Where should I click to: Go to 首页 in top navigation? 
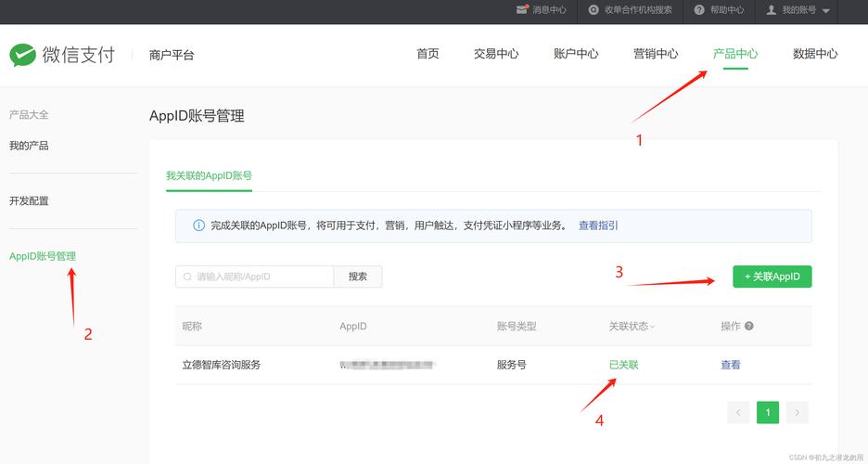(x=428, y=54)
